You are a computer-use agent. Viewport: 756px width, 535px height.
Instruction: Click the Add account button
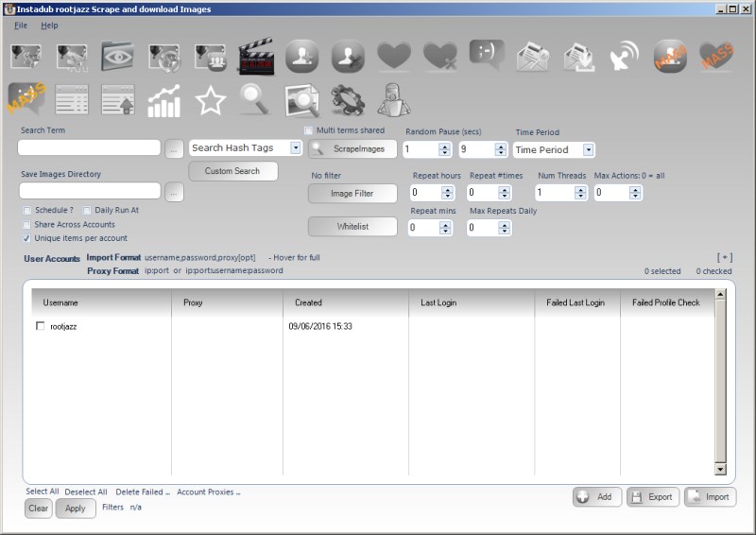pos(597,497)
